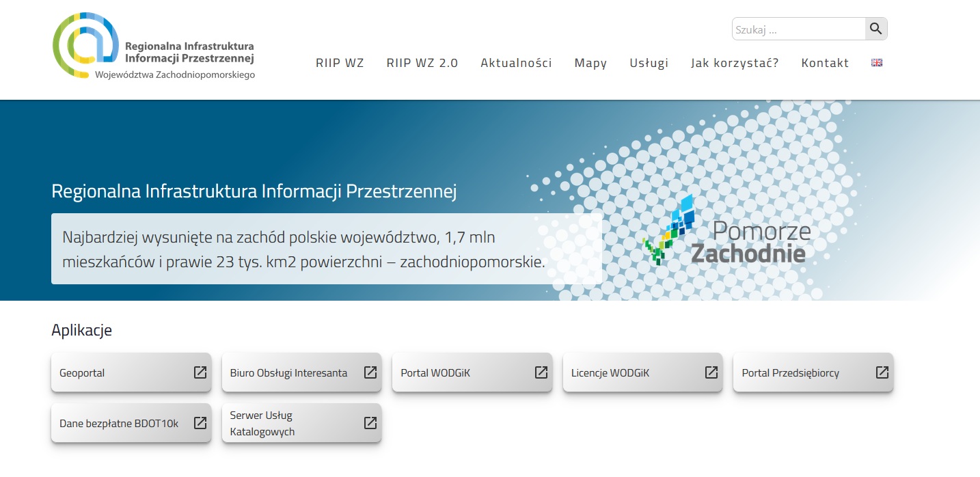Screen dimensions: 980x477
Task: Click external link icon on Geoportal tile
Action: 200,372
